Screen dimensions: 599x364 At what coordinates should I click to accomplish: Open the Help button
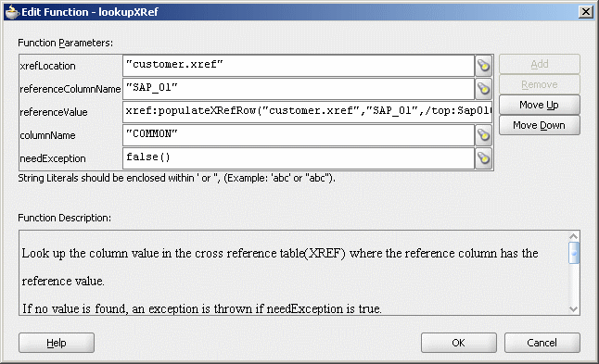click(x=57, y=343)
